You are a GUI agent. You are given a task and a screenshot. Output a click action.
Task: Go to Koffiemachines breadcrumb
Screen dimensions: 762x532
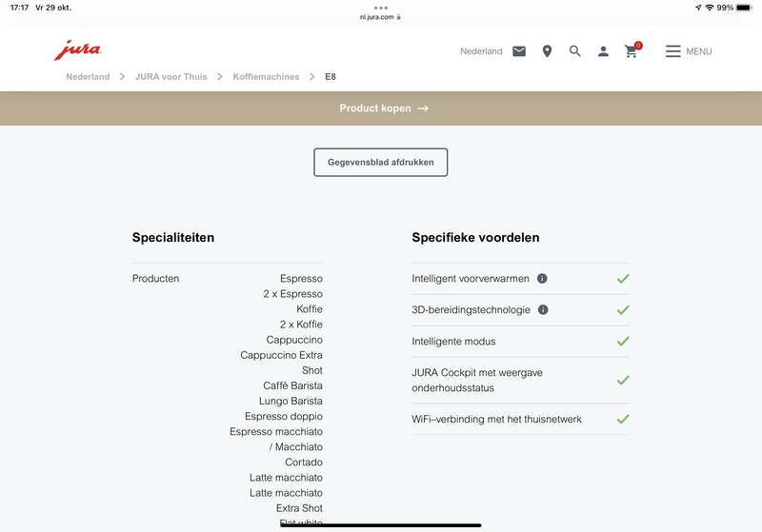[x=266, y=77]
